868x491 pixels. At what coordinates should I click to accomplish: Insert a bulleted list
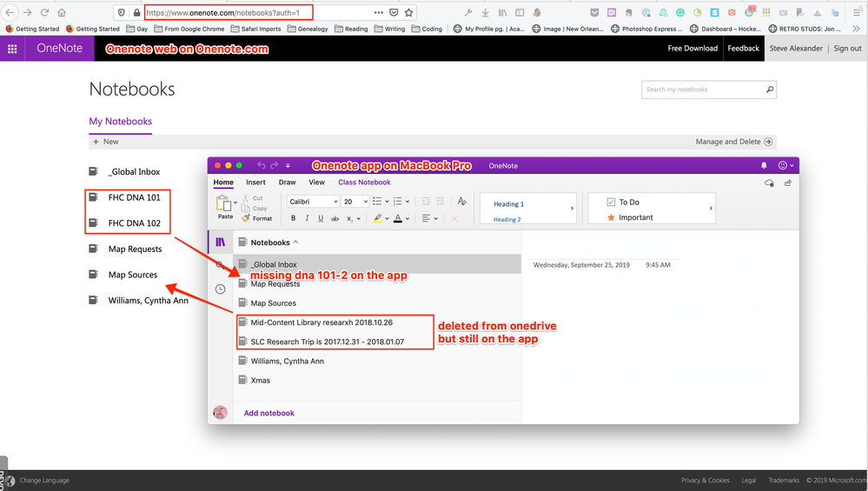[x=377, y=202]
